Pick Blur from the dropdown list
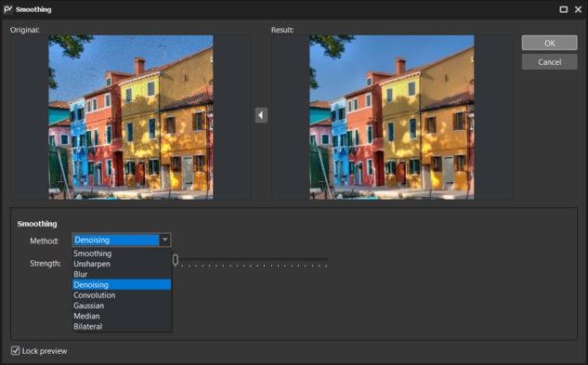Screen dimensions: 588x365 tap(122, 274)
